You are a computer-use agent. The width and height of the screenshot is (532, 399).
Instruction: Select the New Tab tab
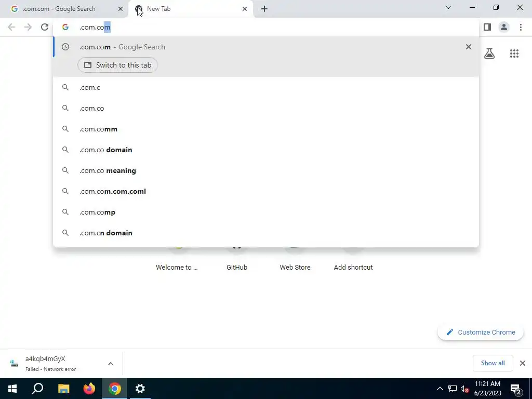[x=191, y=9]
